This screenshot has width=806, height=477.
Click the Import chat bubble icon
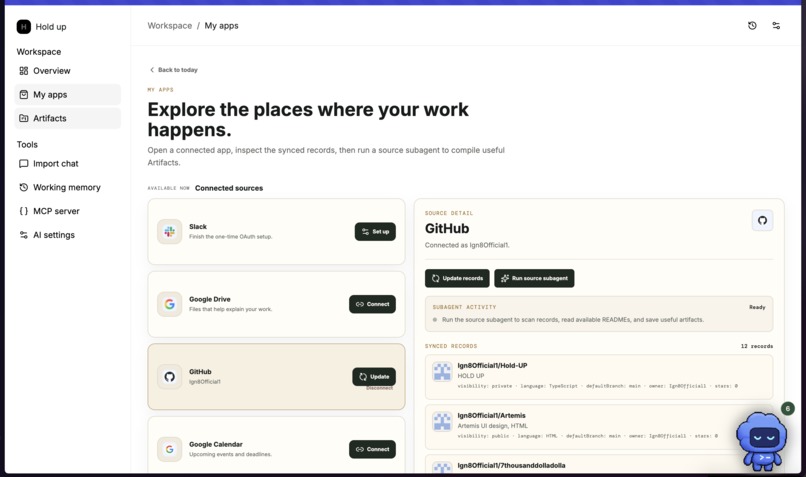pyautogui.click(x=24, y=163)
